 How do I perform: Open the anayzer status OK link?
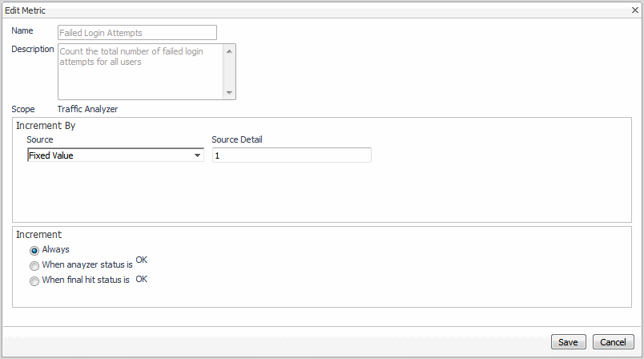pos(142,260)
